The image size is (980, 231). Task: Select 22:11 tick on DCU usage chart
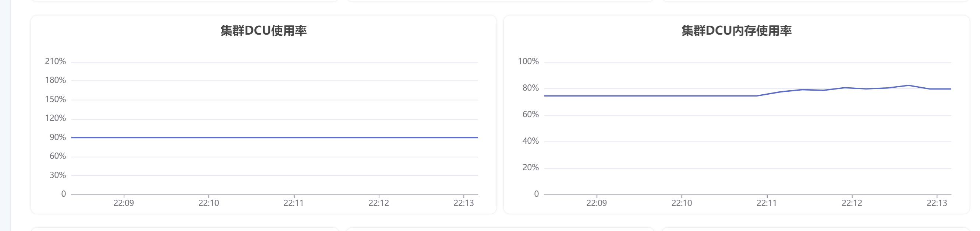(x=293, y=203)
